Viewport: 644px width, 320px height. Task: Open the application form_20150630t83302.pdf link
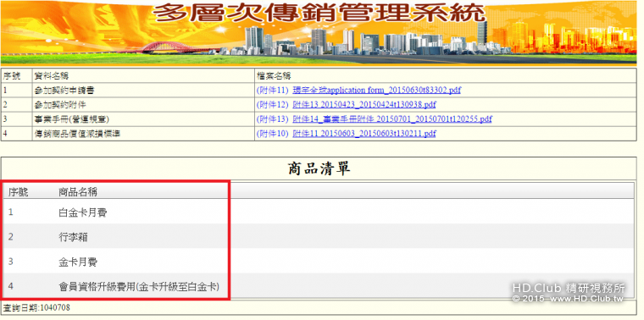[376, 90]
